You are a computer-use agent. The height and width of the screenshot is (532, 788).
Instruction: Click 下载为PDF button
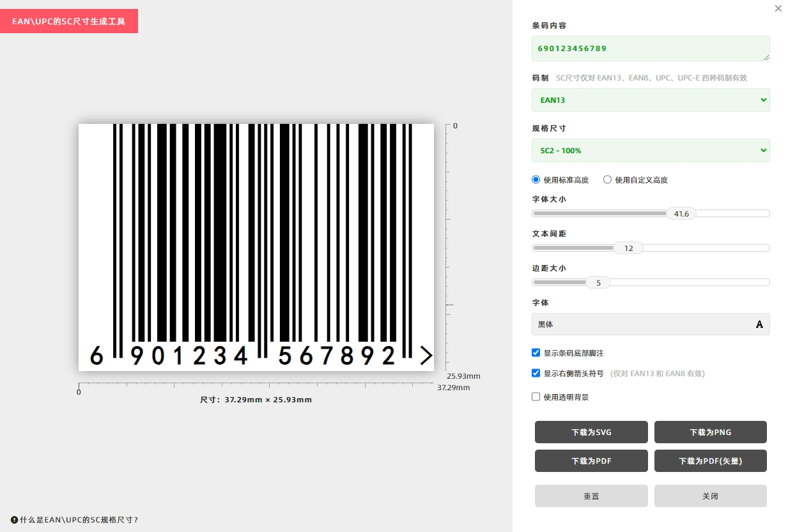click(x=591, y=461)
